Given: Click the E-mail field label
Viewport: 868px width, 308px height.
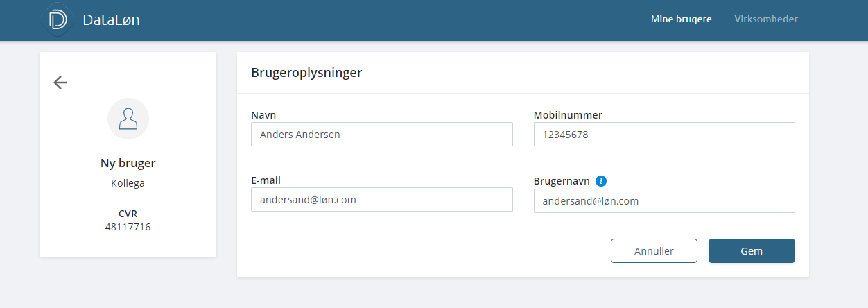Looking at the screenshot, I should (266, 180).
